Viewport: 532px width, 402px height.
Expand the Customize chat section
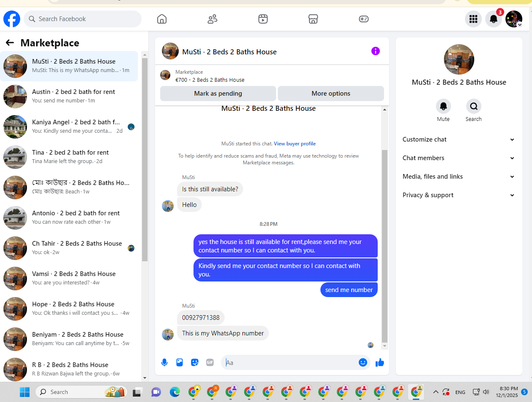coord(459,139)
